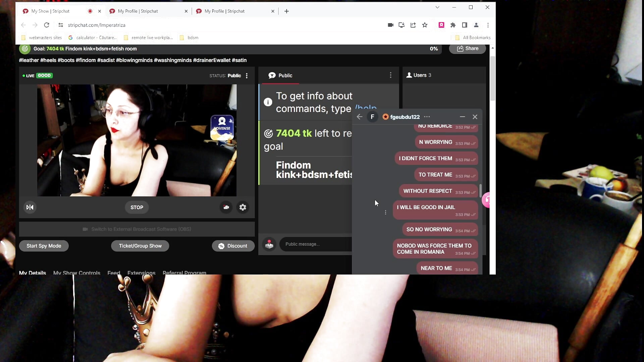
Task: Click the Share button
Action: [x=468, y=49]
